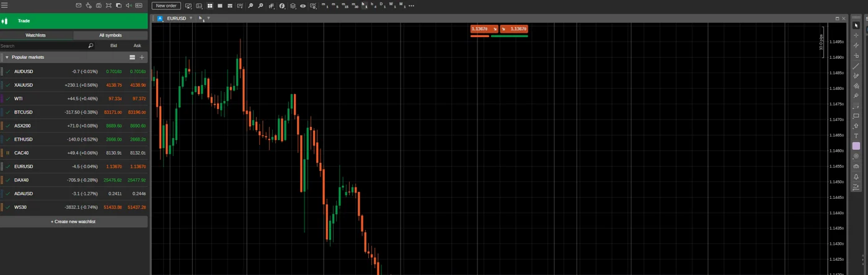
Task: Select the XAUUSD row
Action: [x=74, y=85]
